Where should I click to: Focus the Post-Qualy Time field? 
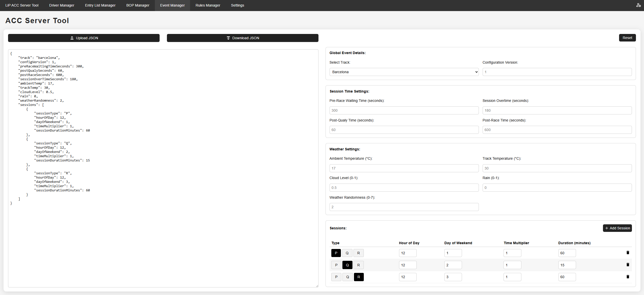click(404, 130)
